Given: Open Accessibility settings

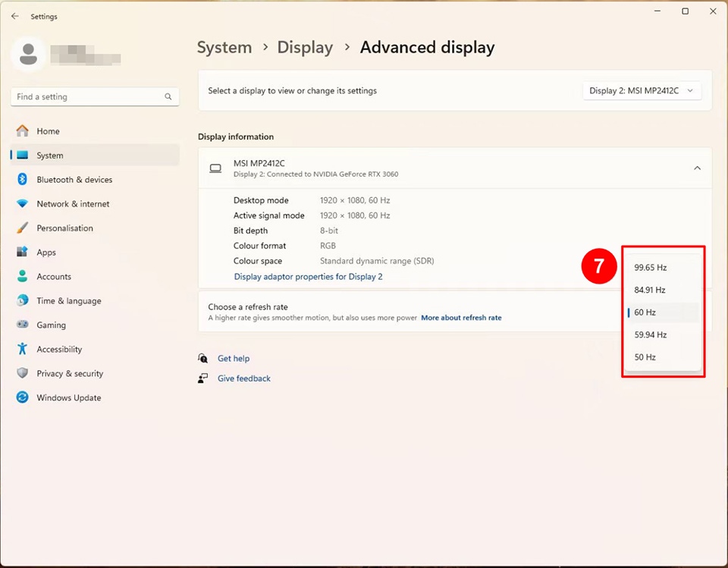Looking at the screenshot, I should tap(95, 350).
